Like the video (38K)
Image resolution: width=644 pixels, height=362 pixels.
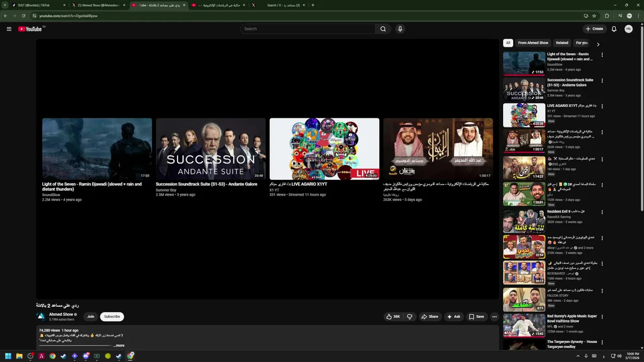(x=393, y=317)
